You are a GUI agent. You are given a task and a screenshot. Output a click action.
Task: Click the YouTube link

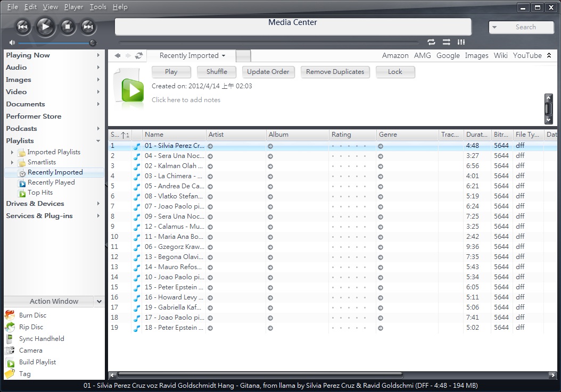[x=527, y=55]
